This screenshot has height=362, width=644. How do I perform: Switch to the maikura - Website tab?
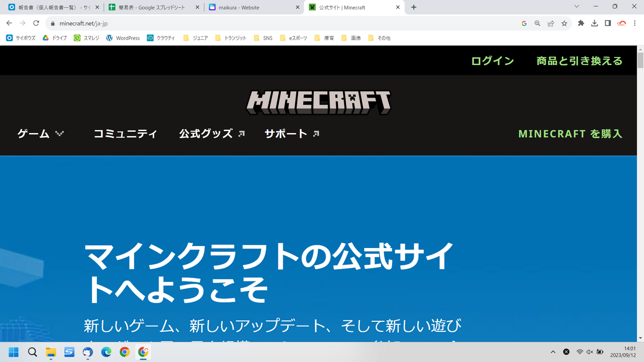pos(254,7)
